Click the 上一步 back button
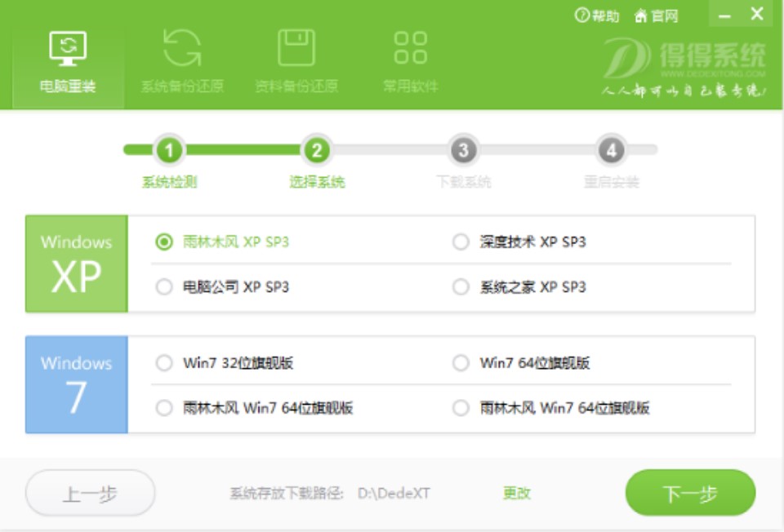The width and height of the screenshot is (784, 532). pos(90,493)
